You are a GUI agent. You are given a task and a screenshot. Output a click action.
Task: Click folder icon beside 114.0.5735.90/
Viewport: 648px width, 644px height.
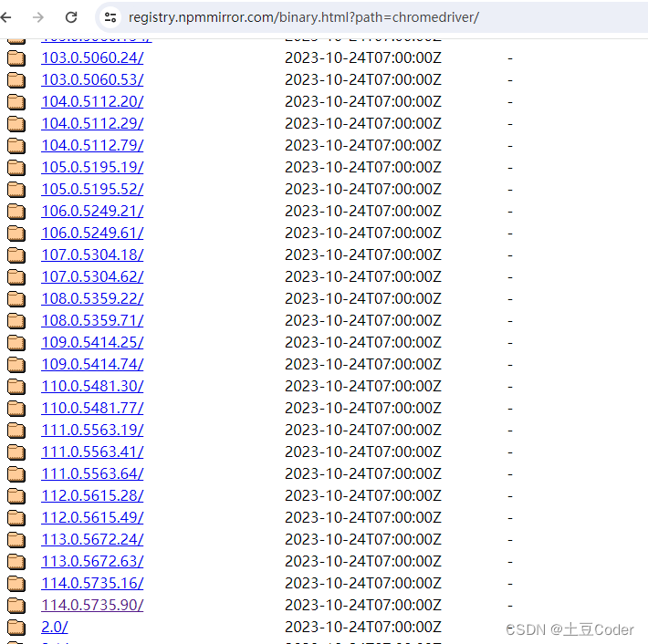pos(16,606)
